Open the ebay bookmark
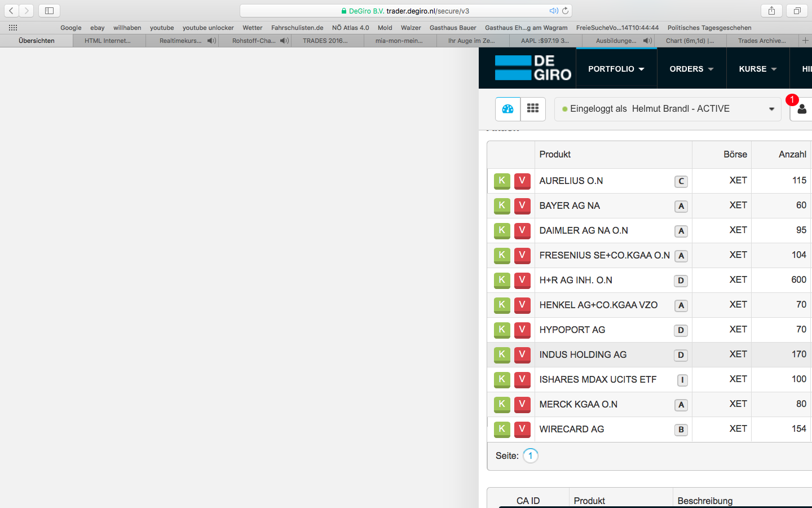 tap(98, 28)
